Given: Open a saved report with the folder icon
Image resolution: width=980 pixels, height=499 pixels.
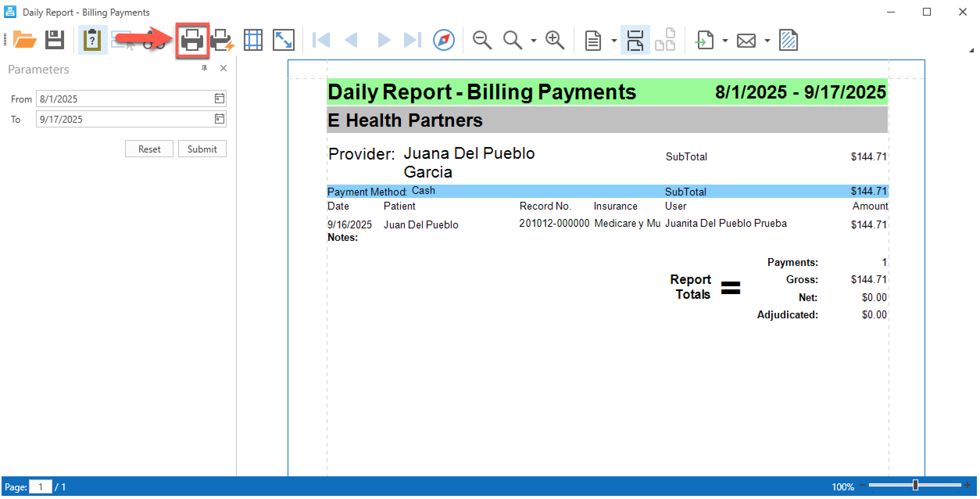Looking at the screenshot, I should pyautogui.click(x=25, y=40).
